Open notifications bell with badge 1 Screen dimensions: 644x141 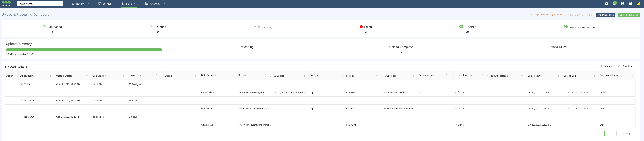615,3
